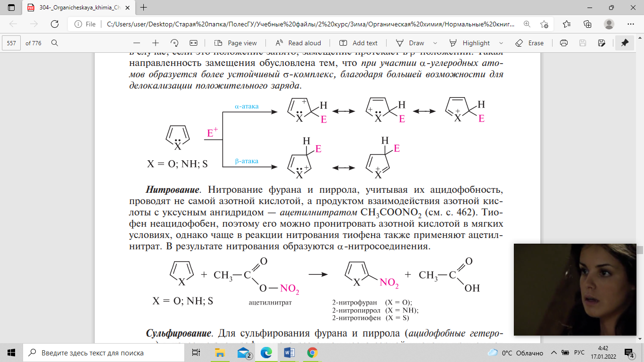Open the Windows Start menu
The image size is (644, 362).
[x=11, y=353]
